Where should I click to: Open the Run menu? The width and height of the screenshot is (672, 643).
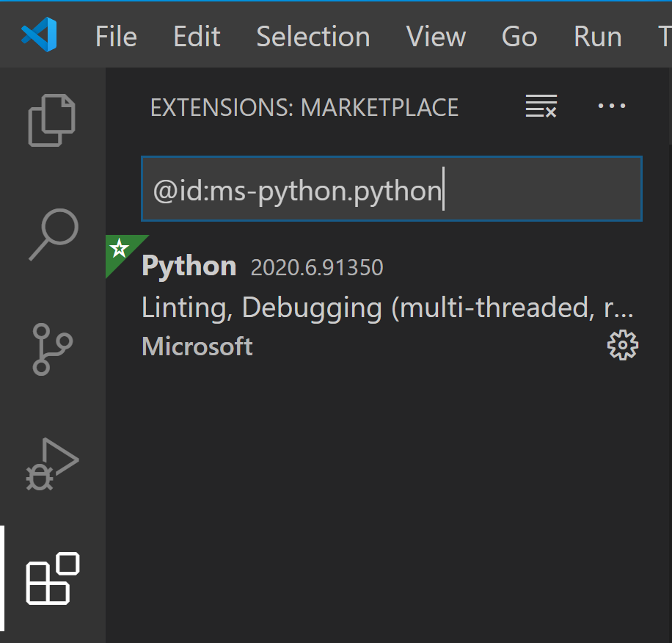(597, 37)
